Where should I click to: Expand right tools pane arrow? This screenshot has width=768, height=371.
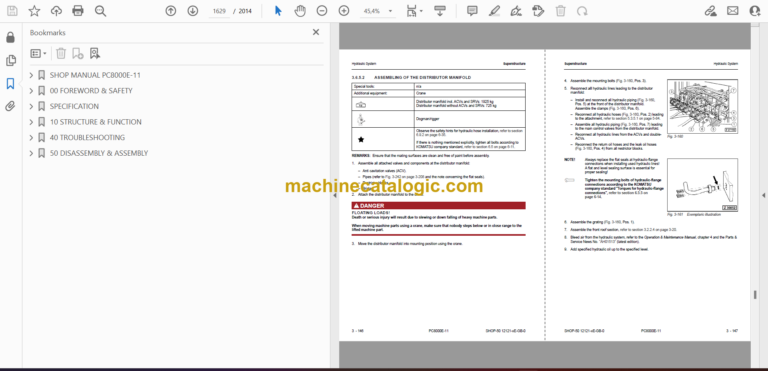(764, 195)
